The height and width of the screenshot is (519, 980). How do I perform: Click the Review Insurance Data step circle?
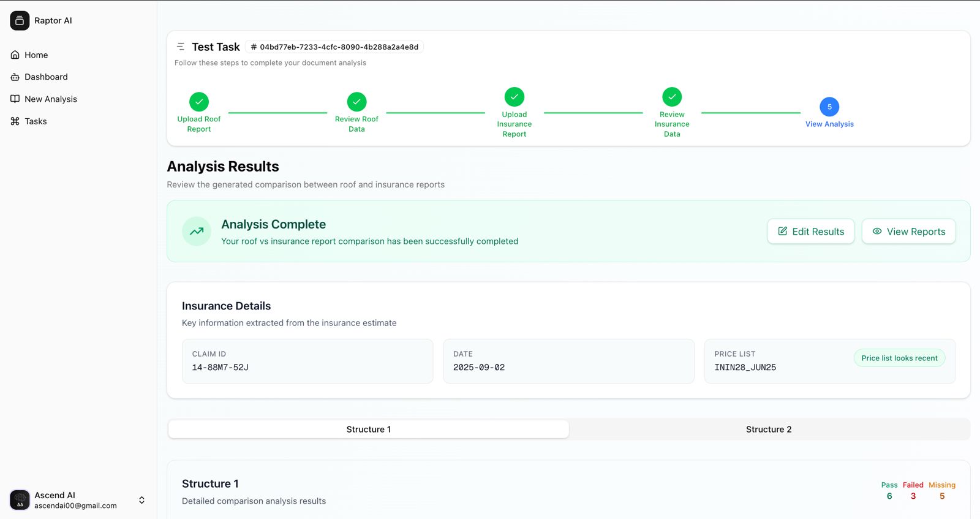pos(672,97)
